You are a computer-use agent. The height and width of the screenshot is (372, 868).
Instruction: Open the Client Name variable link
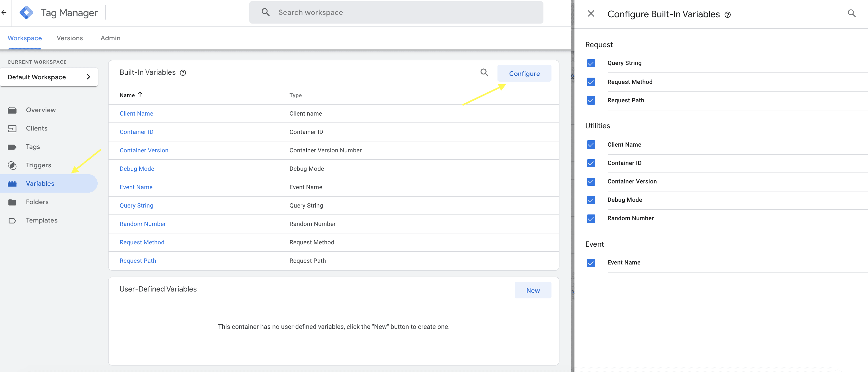[x=136, y=114]
